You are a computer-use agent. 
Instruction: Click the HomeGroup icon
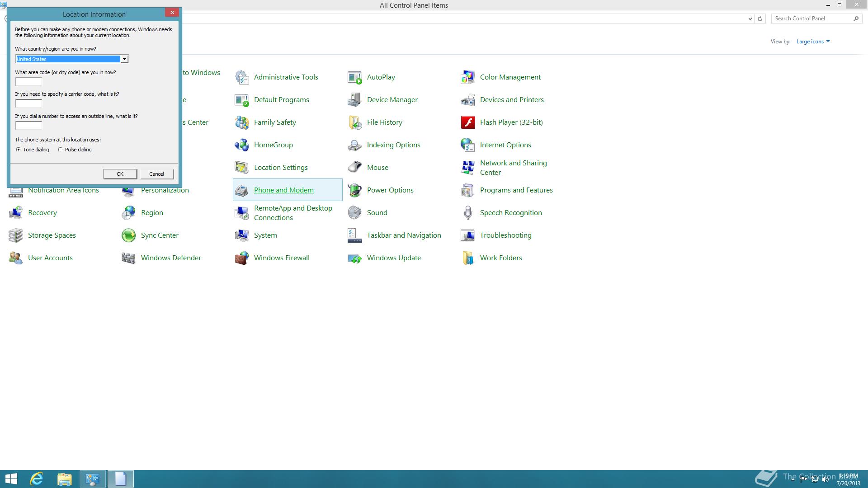pyautogui.click(x=242, y=145)
